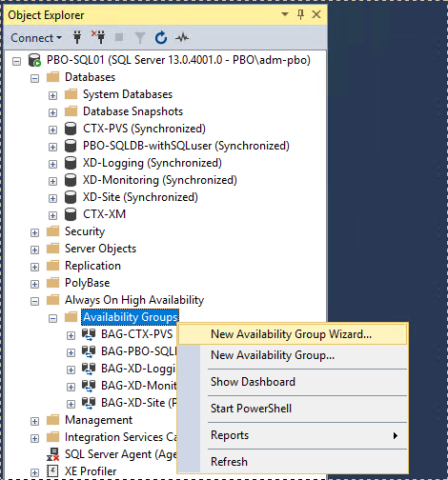448x480 pixels.
Task: Select Always On High Availability label
Action: coord(134,300)
